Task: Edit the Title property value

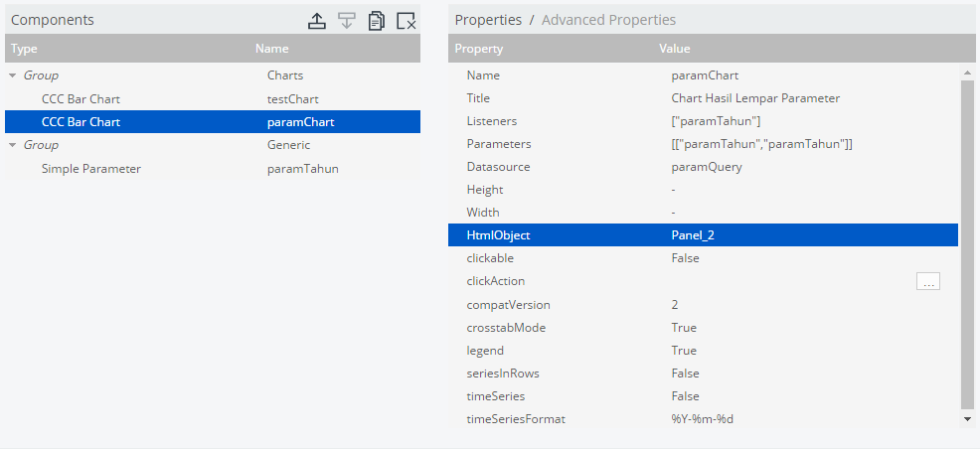Action: click(755, 98)
